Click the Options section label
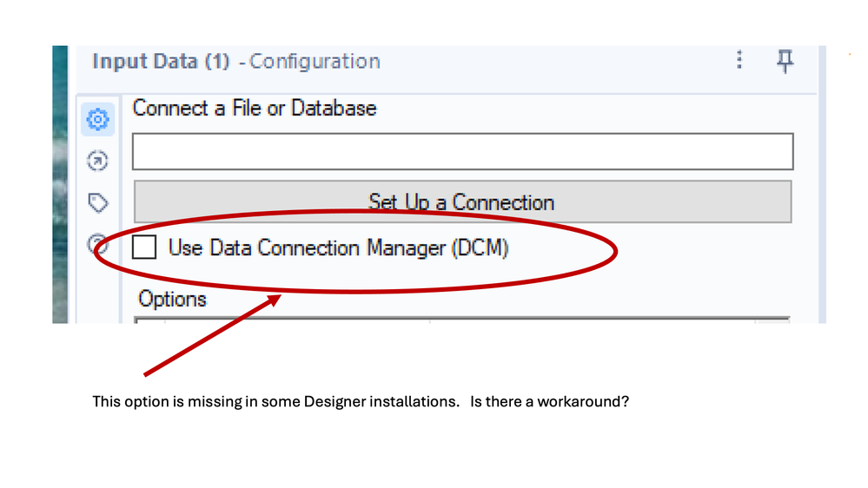Image resolution: width=868 pixels, height=488 pixels. [172, 299]
